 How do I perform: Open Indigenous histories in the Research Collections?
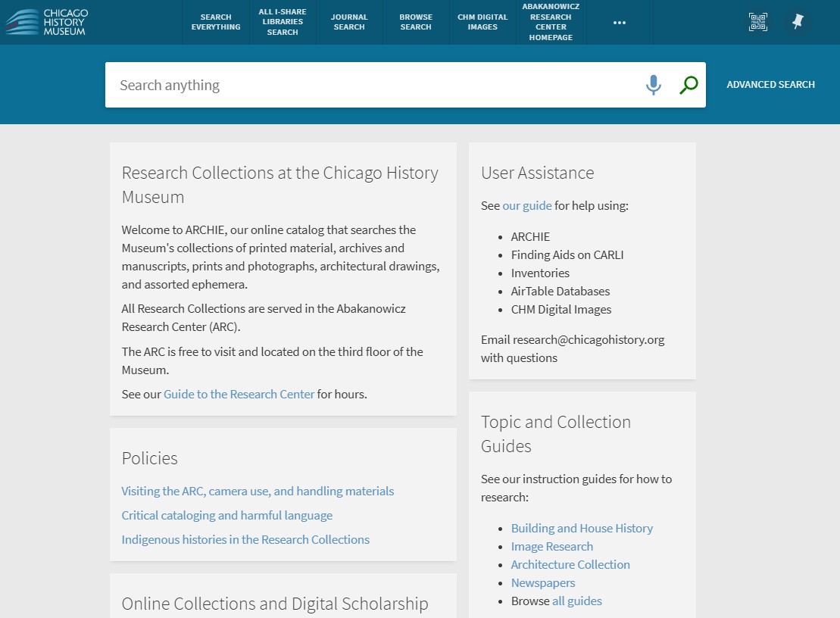pos(245,539)
